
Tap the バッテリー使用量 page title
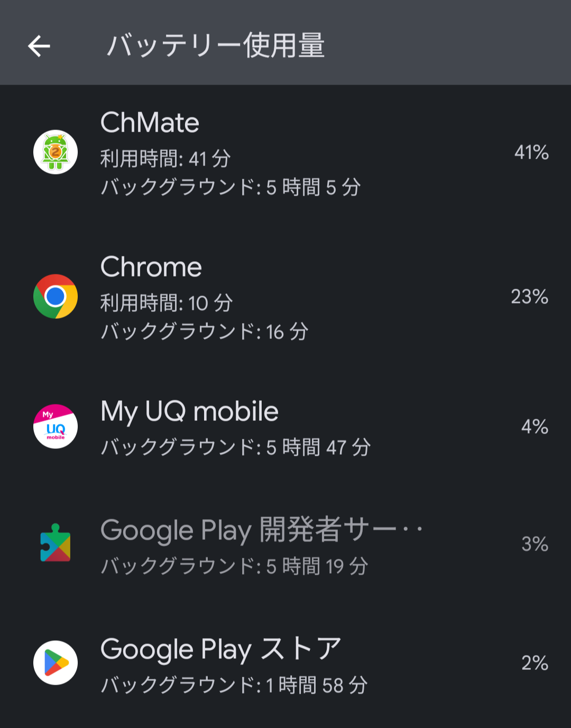tap(216, 45)
